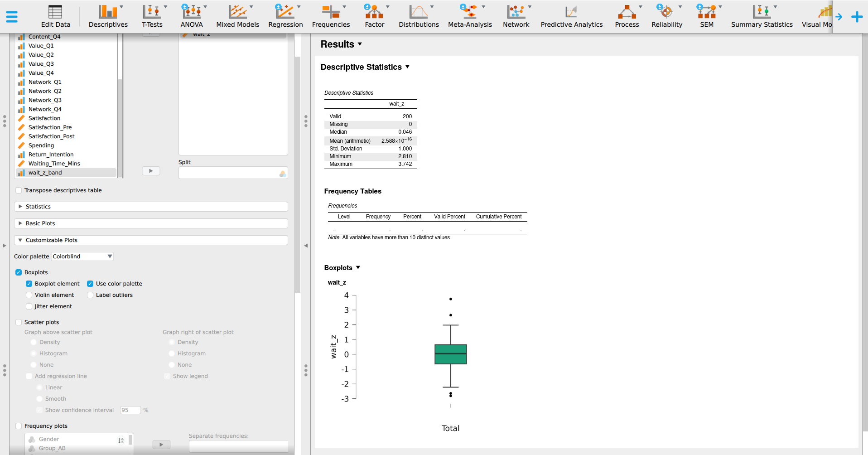Open the Process module menu

pyautogui.click(x=627, y=16)
